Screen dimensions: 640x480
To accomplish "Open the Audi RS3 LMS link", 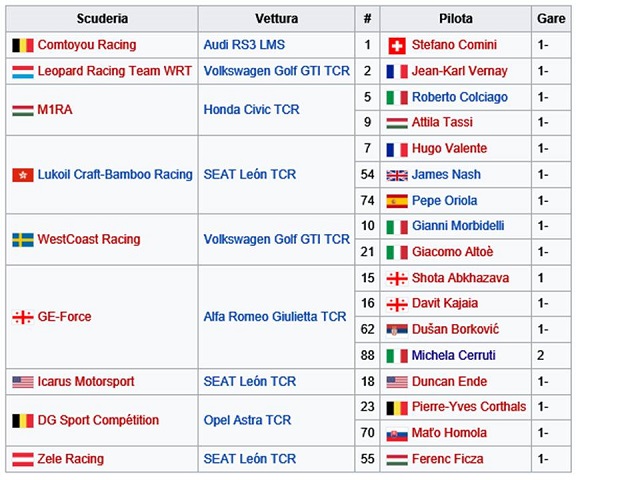I will 244,45.
